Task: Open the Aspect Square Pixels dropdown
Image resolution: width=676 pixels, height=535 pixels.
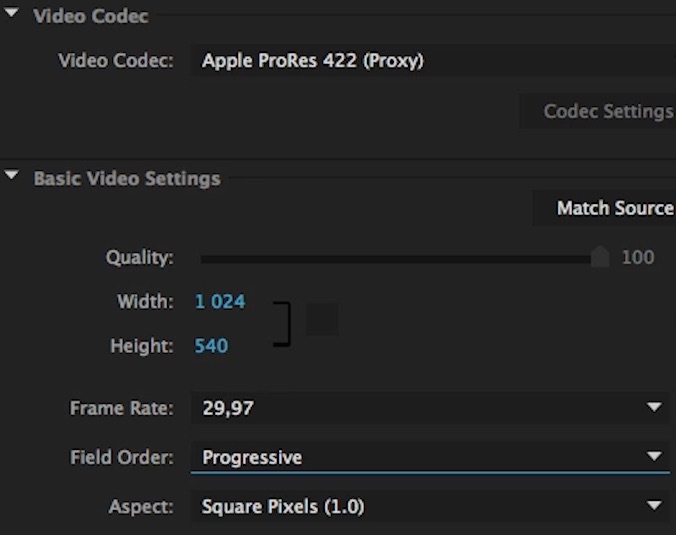Action: tap(420, 506)
